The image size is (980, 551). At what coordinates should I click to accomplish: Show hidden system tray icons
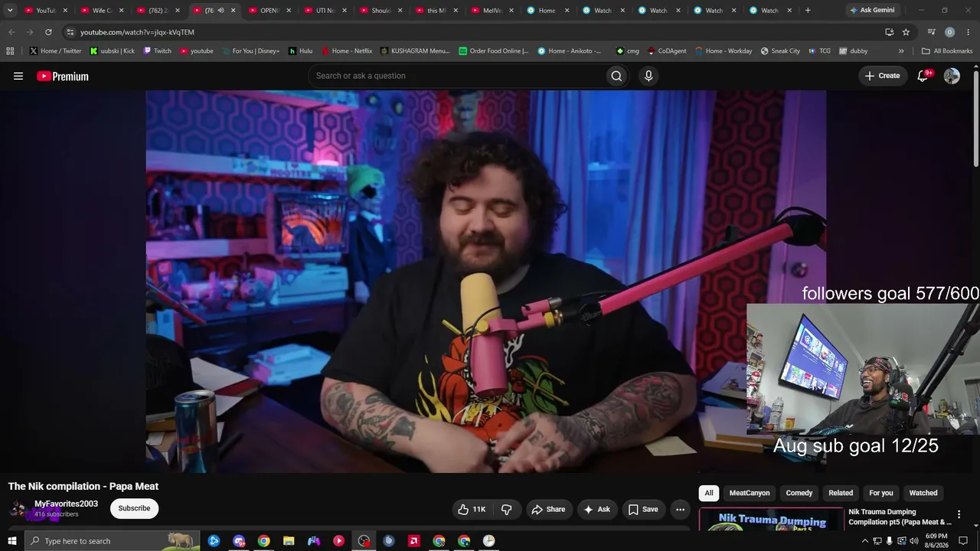(865, 541)
